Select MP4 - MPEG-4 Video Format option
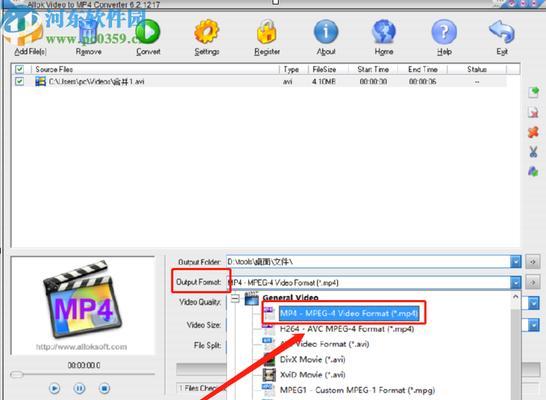Viewport: 546px width, 400px height. 349,313
